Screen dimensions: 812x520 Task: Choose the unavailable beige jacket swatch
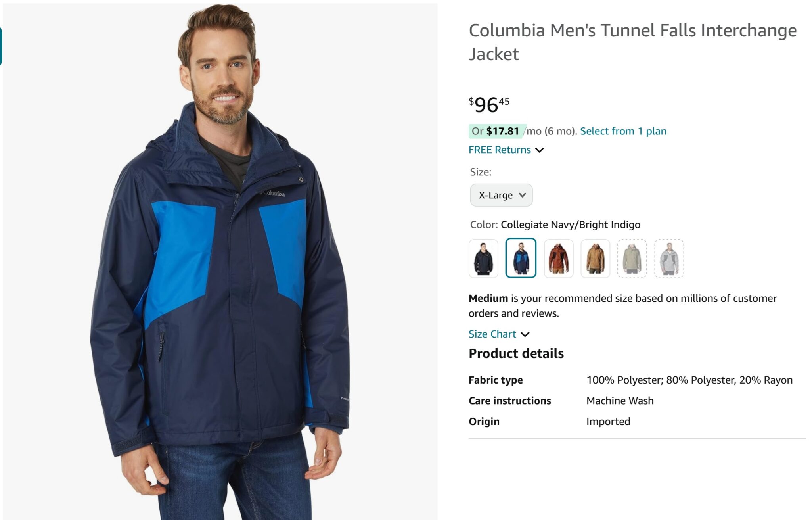point(632,259)
